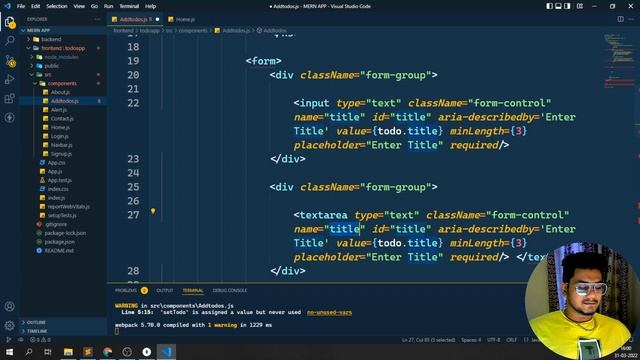The height and width of the screenshot is (360, 640).
Task: Open File Explorer from the taskbar
Action: [x=68, y=351]
